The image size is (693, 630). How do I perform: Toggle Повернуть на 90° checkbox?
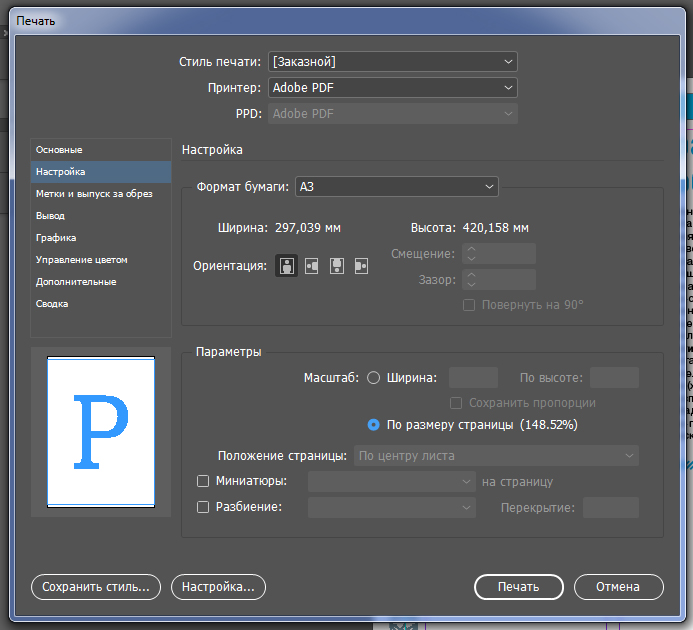click(469, 305)
